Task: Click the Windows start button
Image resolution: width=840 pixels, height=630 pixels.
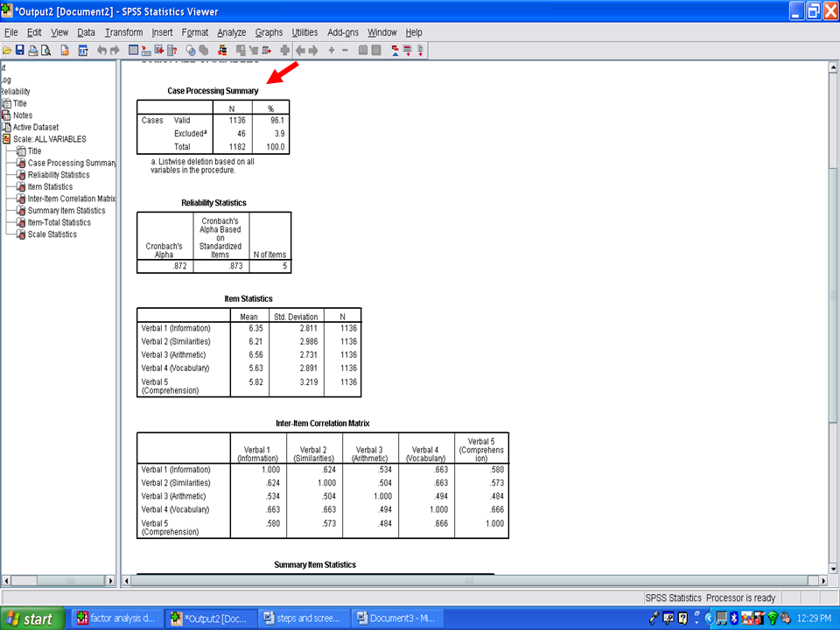Action: (31, 619)
